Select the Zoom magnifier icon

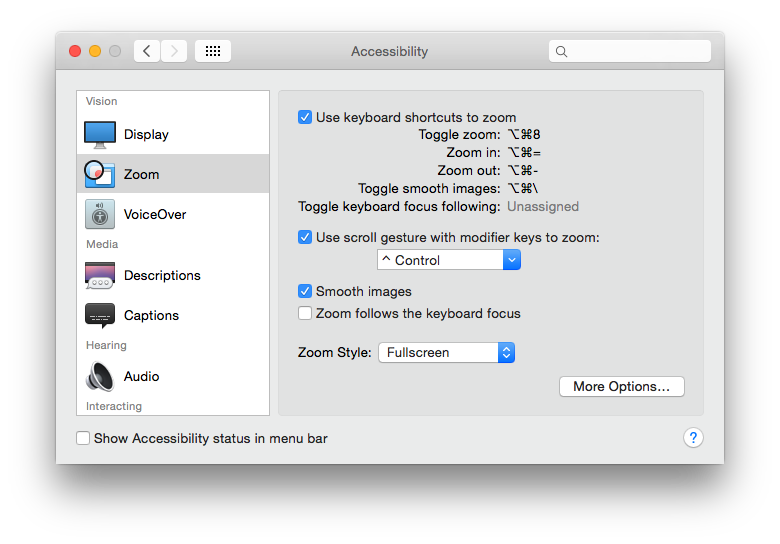[x=99, y=174]
